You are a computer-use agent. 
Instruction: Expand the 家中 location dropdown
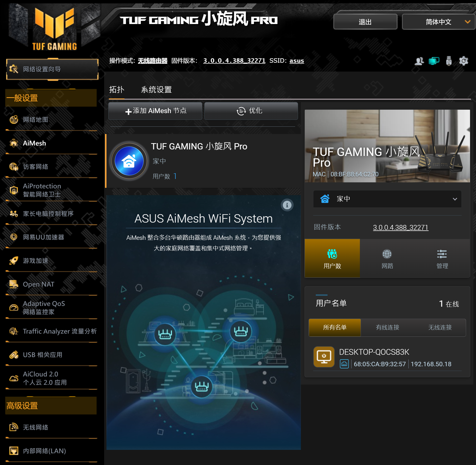pos(387,199)
